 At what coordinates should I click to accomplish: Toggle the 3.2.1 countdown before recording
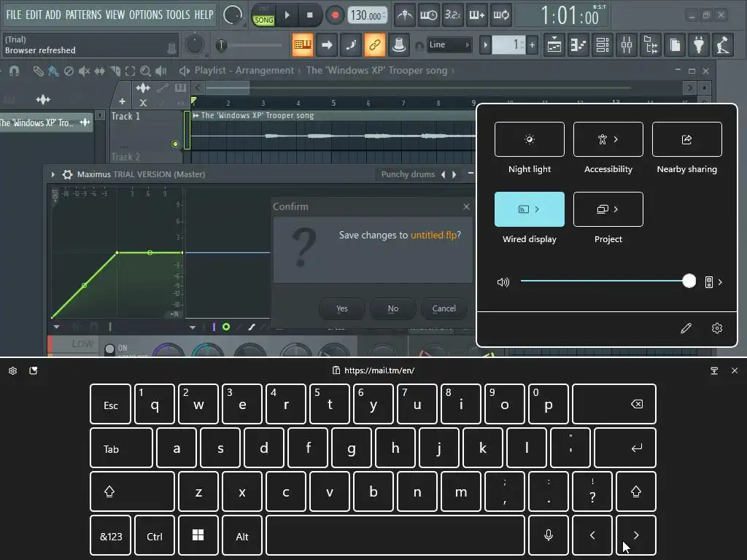[452, 15]
